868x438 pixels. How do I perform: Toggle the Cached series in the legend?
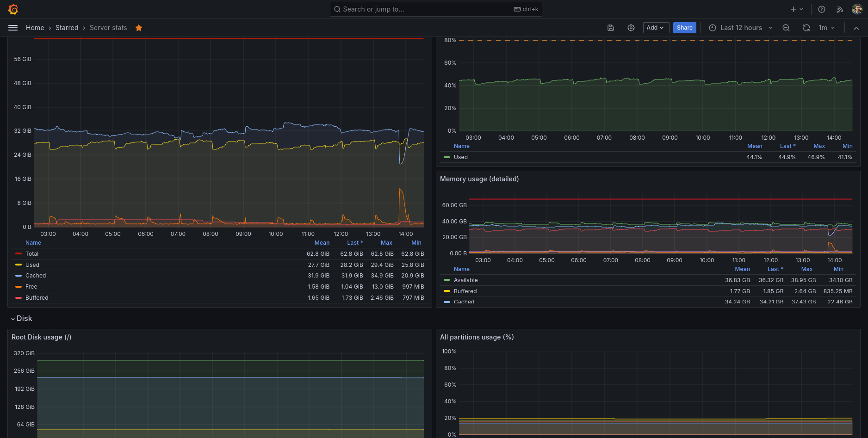click(x=36, y=276)
